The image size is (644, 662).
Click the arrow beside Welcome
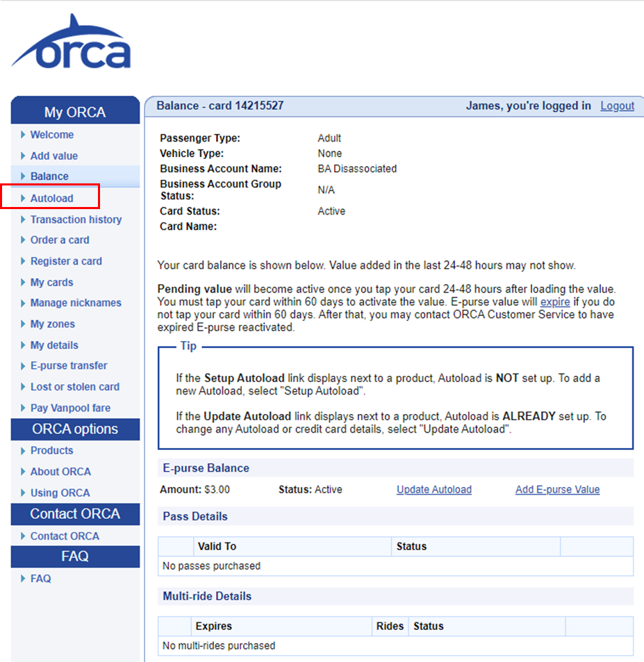pyautogui.click(x=23, y=135)
